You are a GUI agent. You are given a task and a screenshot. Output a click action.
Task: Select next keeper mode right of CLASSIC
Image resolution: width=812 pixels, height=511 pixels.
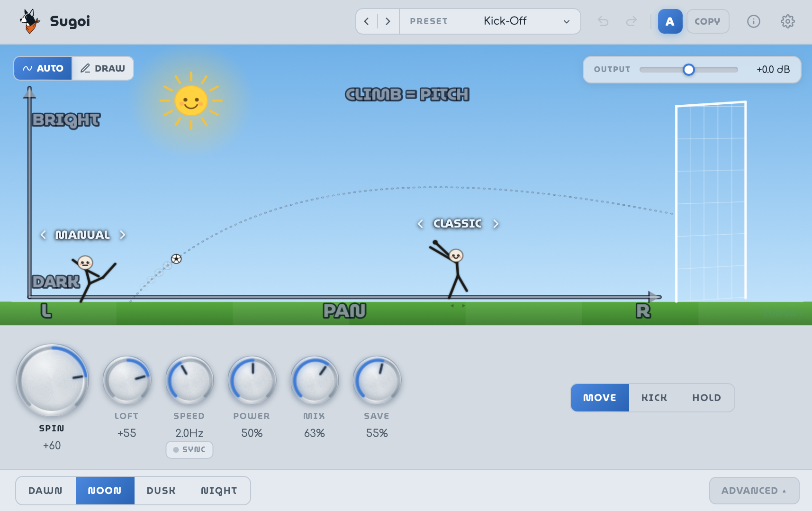pyautogui.click(x=496, y=224)
